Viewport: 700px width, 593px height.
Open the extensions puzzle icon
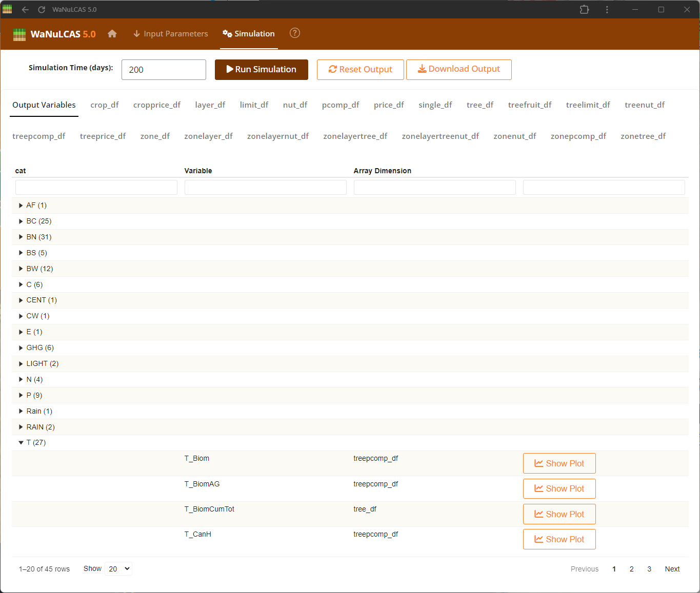click(584, 10)
